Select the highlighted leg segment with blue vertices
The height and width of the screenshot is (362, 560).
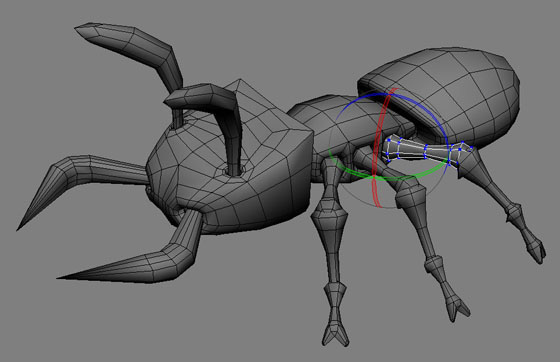pyautogui.click(x=425, y=151)
